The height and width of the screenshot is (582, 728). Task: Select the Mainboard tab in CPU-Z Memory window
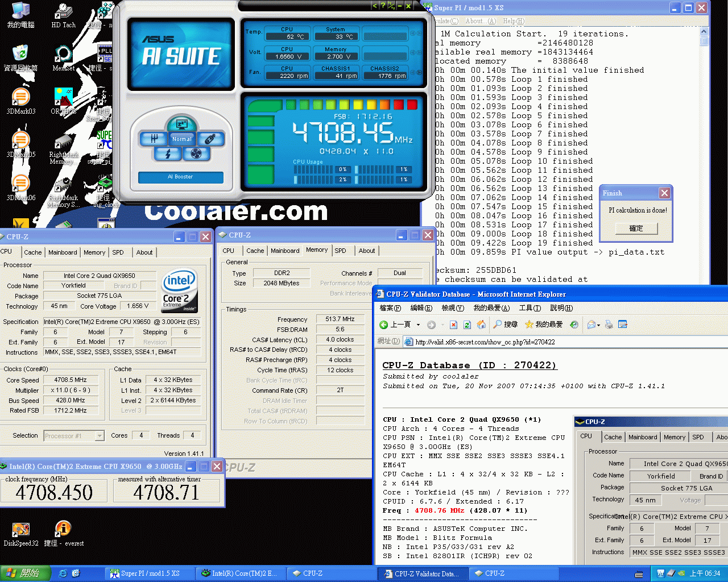[285, 251]
